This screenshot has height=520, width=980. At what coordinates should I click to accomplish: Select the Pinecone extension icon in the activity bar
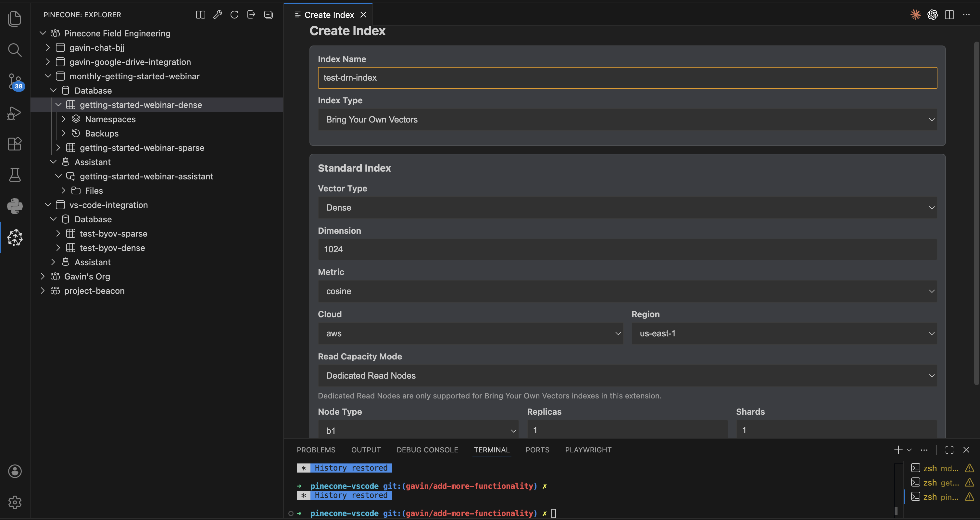tap(15, 237)
